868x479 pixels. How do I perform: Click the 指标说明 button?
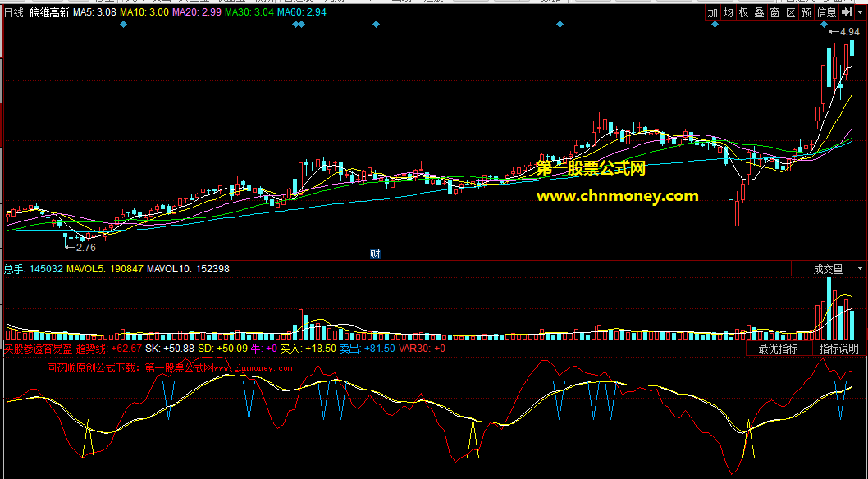[839, 349]
